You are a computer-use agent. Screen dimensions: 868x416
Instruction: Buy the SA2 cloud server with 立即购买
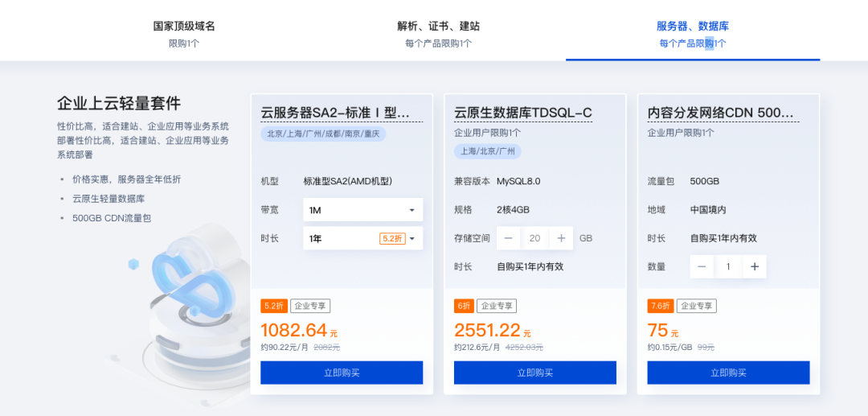[342, 373]
